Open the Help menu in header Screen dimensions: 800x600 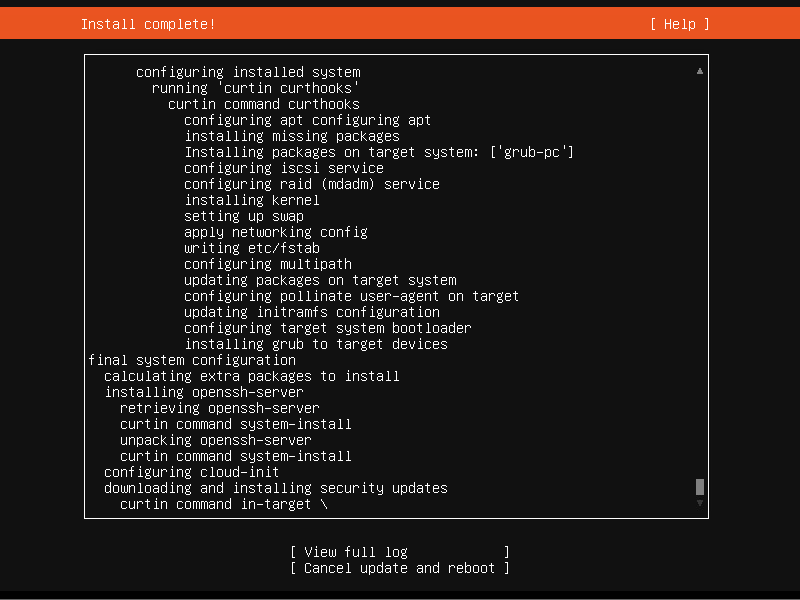680,24
